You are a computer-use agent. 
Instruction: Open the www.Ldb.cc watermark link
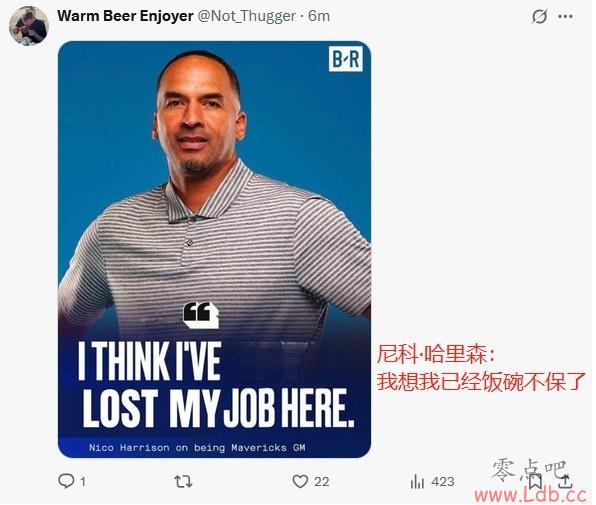[531, 495]
